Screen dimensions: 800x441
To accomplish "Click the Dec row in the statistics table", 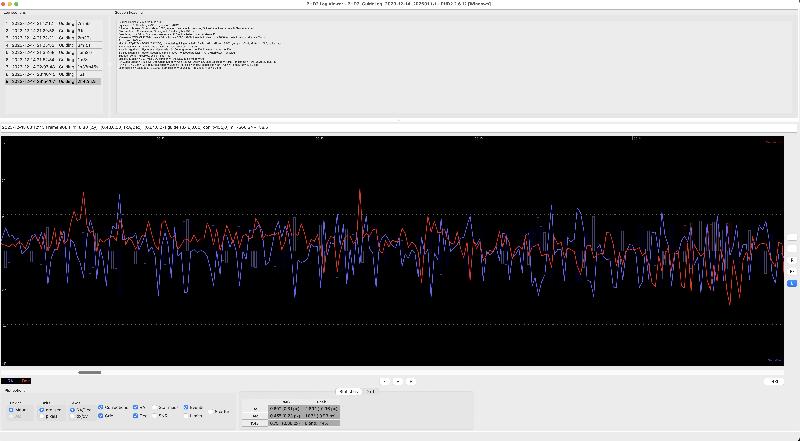I will (x=290, y=415).
